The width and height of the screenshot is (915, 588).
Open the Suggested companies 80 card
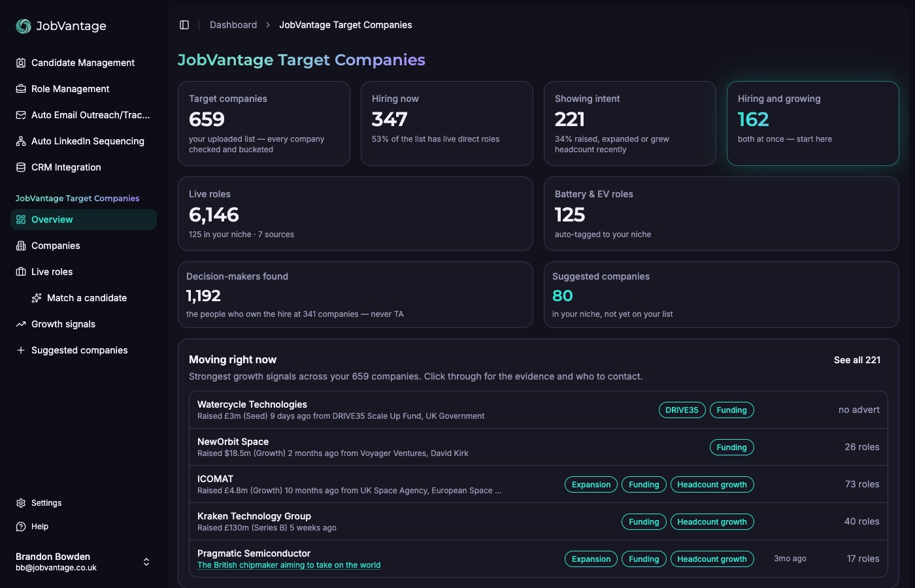tap(722, 295)
